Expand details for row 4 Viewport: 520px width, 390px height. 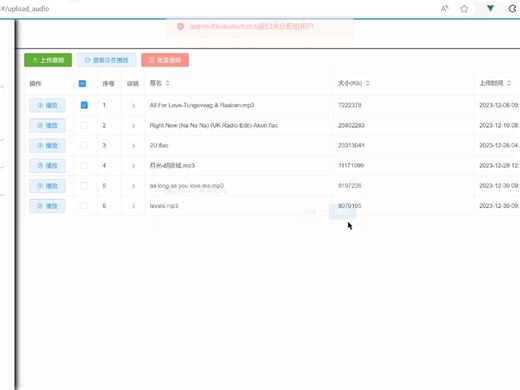click(133, 166)
